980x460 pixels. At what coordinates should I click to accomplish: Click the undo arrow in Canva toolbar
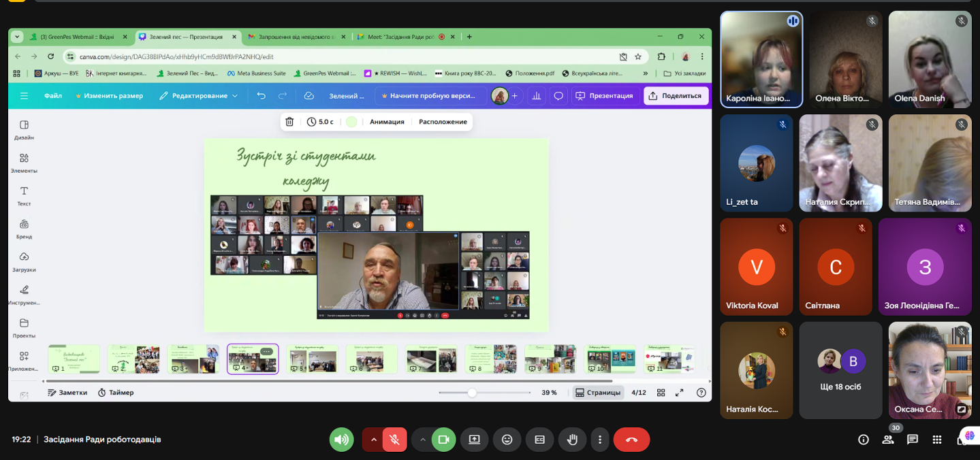262,96
